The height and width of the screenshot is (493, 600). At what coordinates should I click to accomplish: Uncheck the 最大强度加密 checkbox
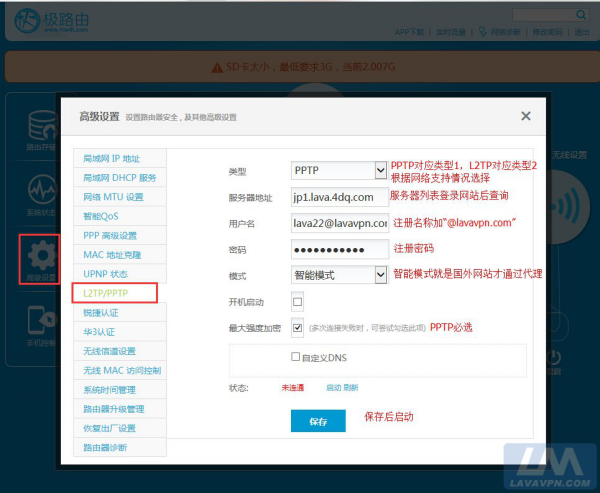[297, 328]
